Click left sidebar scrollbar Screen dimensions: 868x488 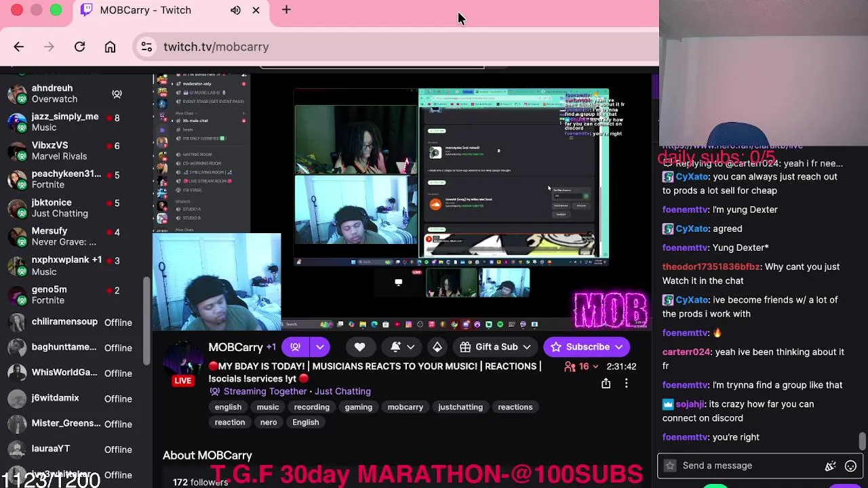click(147, 320)
